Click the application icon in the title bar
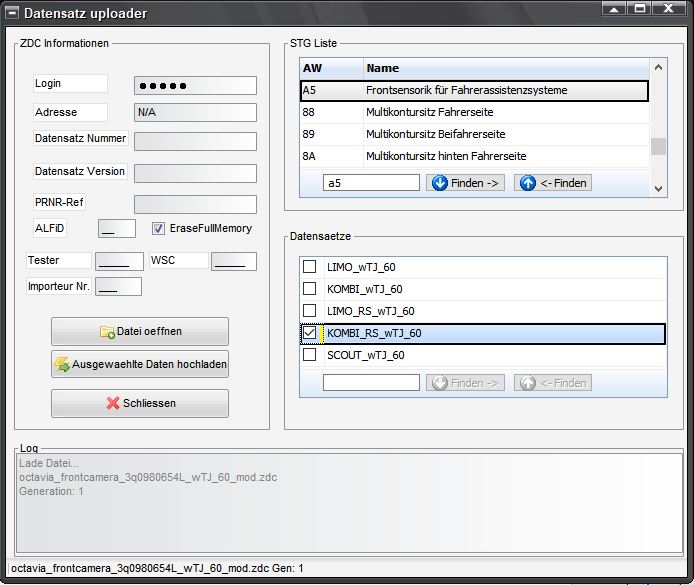694x585 pixels. [x=12, y=13]
